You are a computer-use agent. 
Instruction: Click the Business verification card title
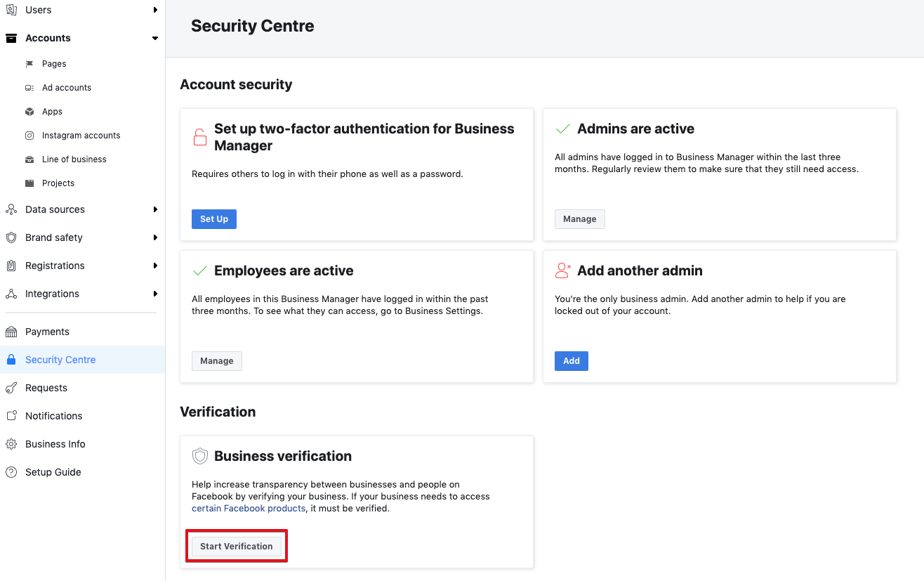pyautogui.click(x=283, y=456)
